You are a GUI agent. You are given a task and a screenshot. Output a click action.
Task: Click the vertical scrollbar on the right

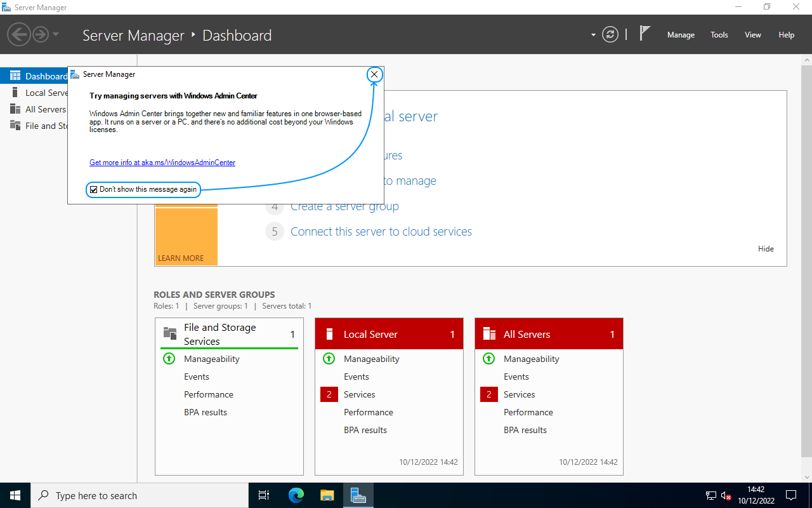pyautogui.click(x=806, y=260)
